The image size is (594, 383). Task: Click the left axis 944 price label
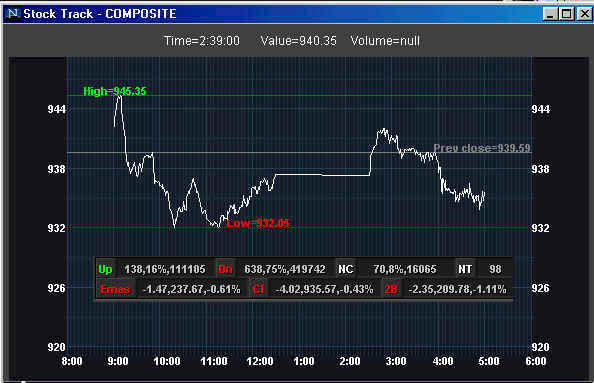56,109
